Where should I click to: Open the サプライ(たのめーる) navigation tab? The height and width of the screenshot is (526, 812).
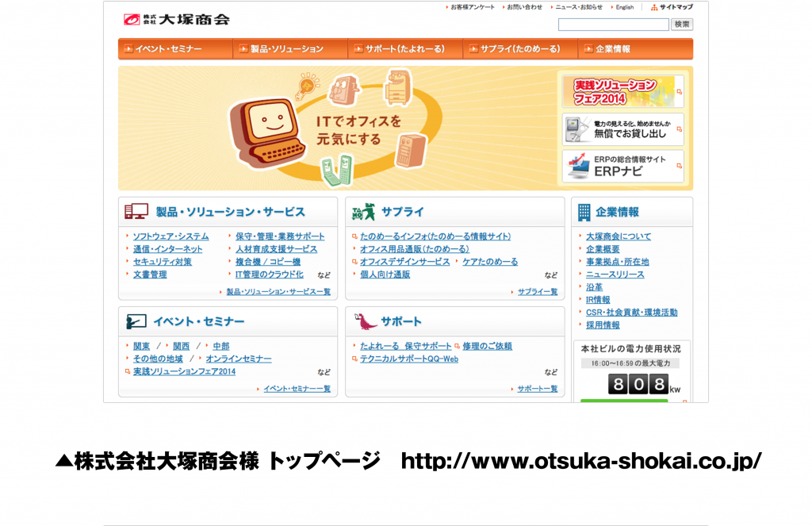tap(520, 49)
